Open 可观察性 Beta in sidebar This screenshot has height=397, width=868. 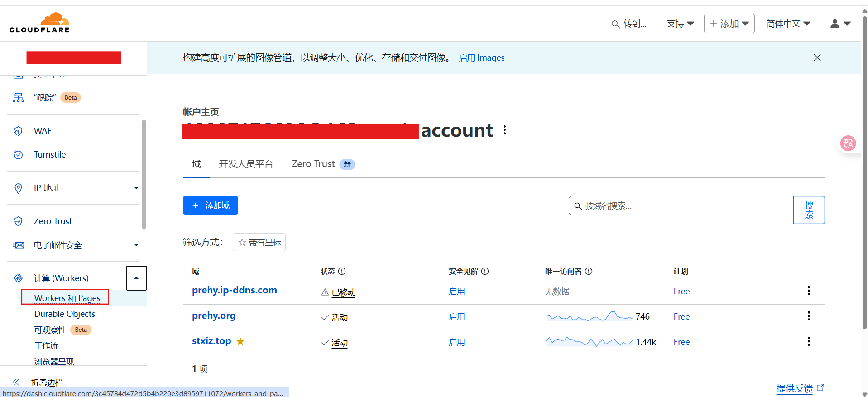(63, 330)
